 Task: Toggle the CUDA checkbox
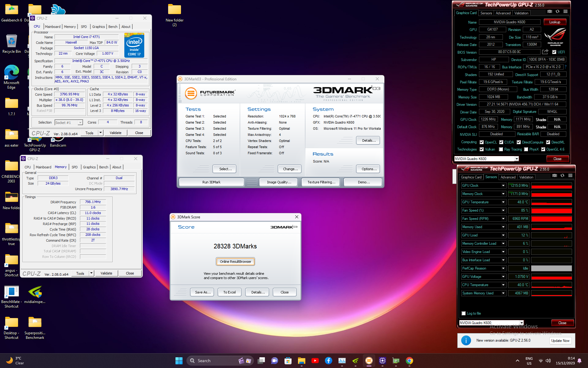(x=501, y=142)
